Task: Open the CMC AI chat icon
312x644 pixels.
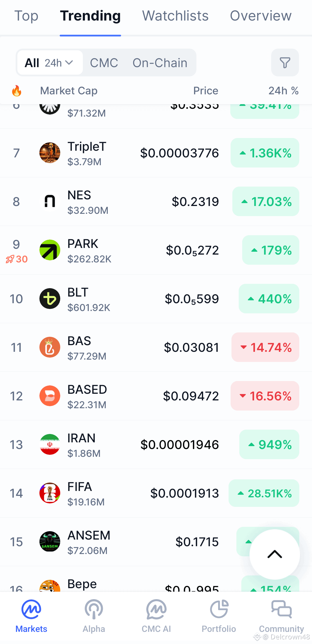Action: click(x=156, y=609)
